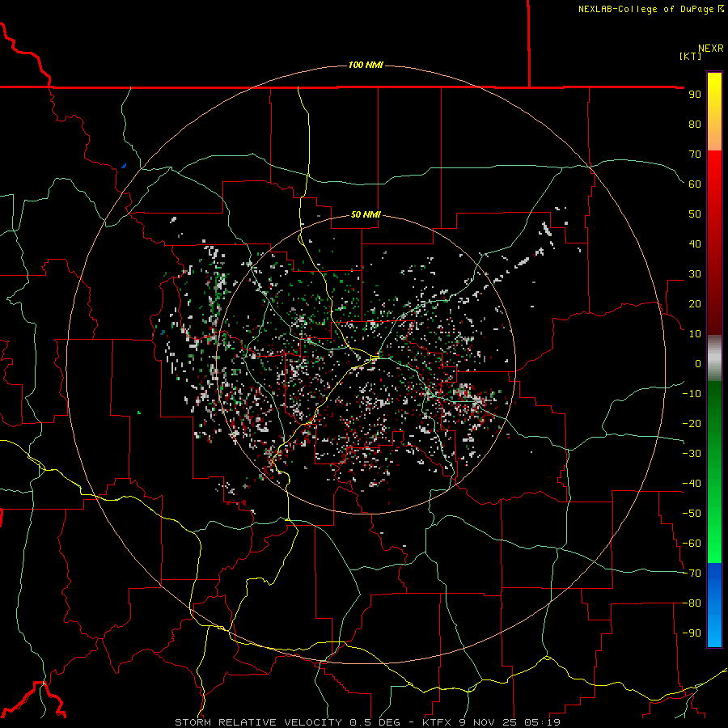The height and width of the screenshot is (728, 728).
Task: Click the NEXR label above the color scale
Action: 711,49
